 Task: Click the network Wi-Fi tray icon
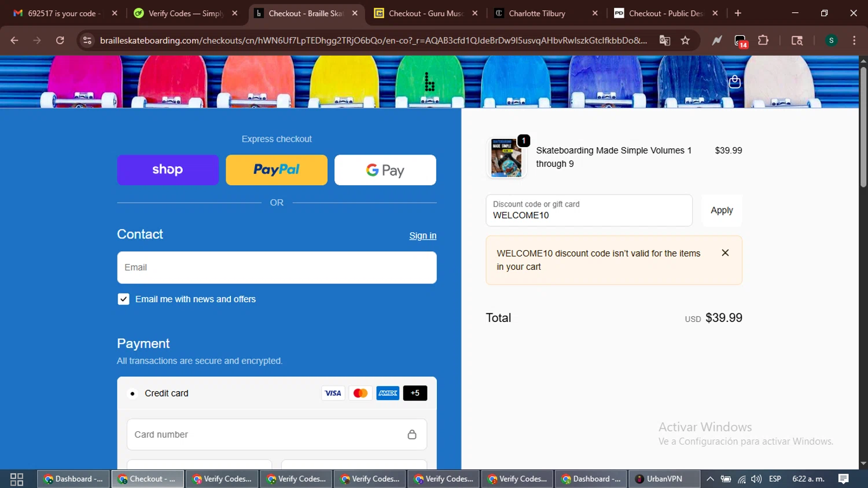pyautogui.click(x=741, y=479)
